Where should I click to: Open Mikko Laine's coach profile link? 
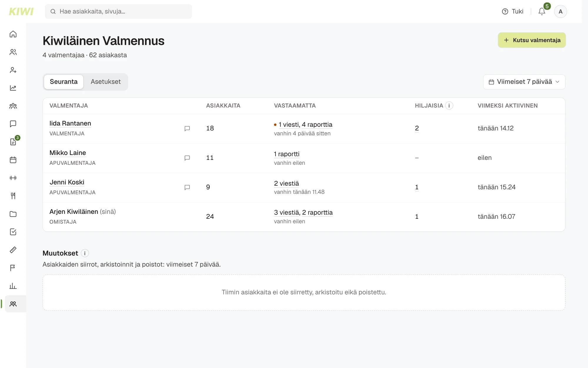68,153
